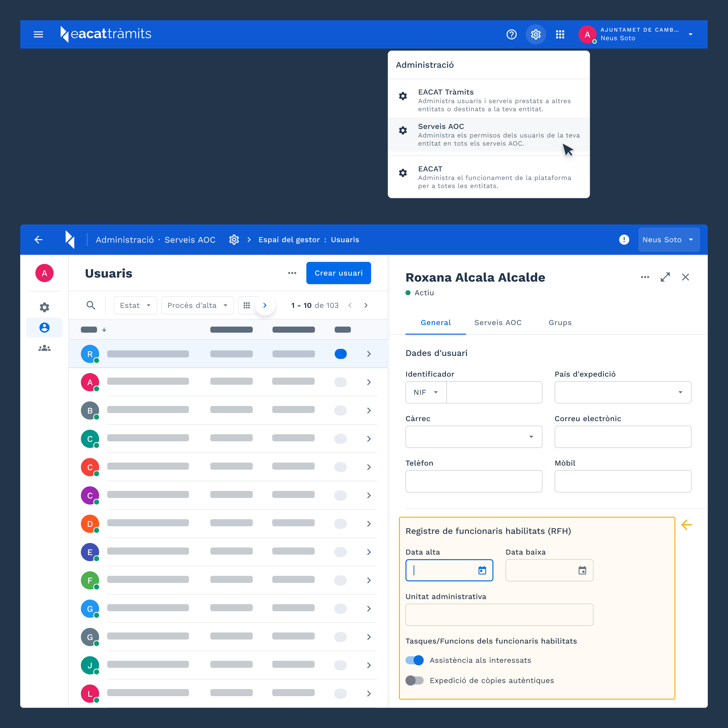The height and width of the screenshot is (728, 728).
Task: Click the Unitat administrativa input field
Action: [499, 615]
